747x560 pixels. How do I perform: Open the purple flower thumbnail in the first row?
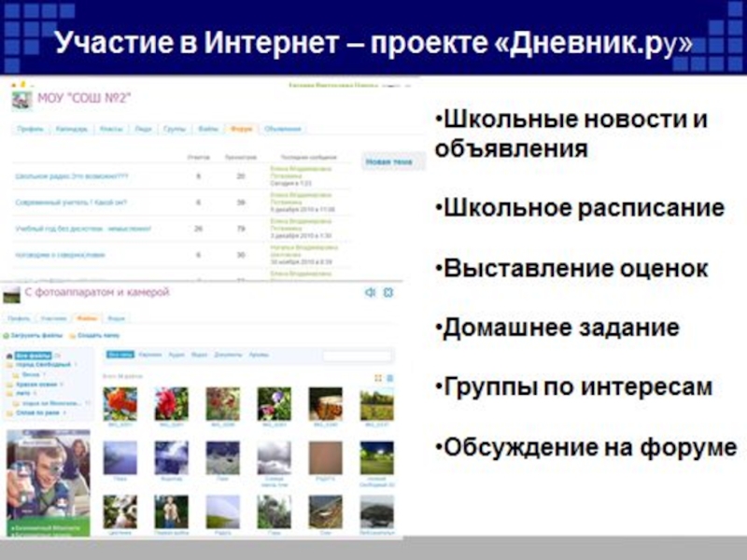pos(274,404)
